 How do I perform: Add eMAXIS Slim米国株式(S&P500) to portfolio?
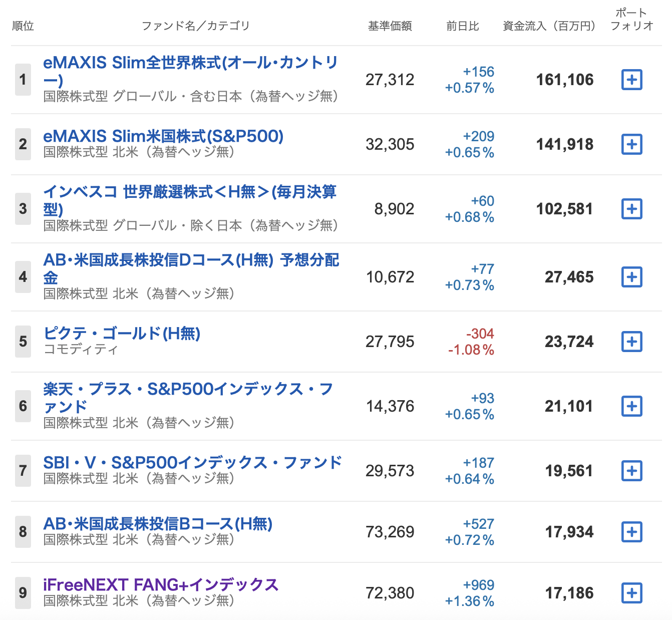click(x=631, y=144)
